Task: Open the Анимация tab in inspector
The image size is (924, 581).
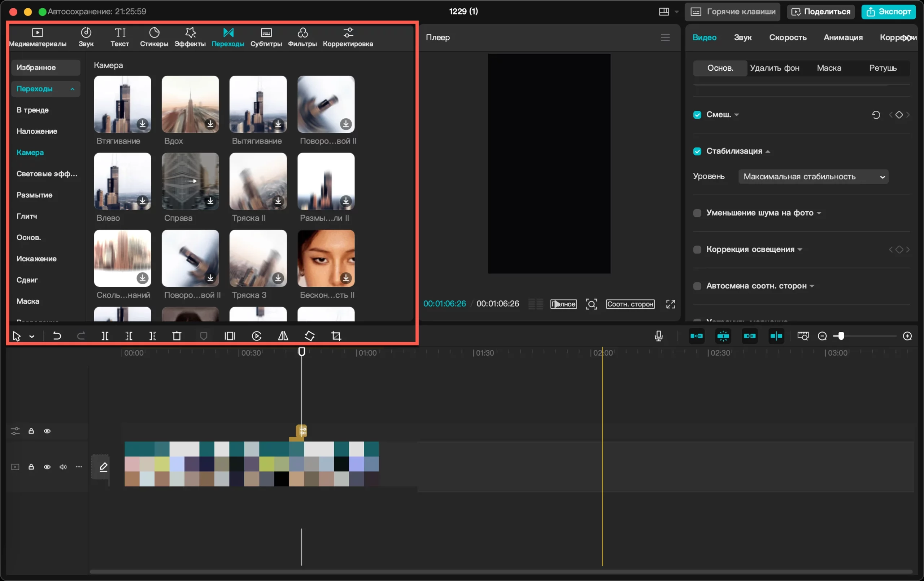Action: tap(843, 37)
